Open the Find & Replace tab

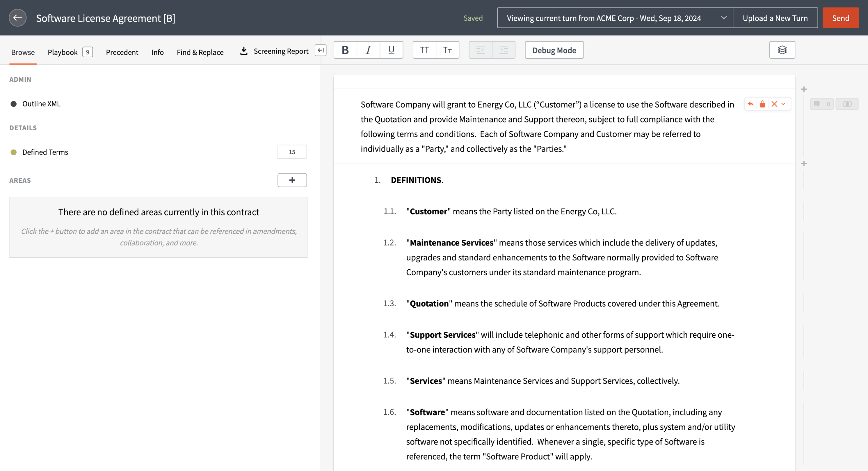(x=200, y=52)
